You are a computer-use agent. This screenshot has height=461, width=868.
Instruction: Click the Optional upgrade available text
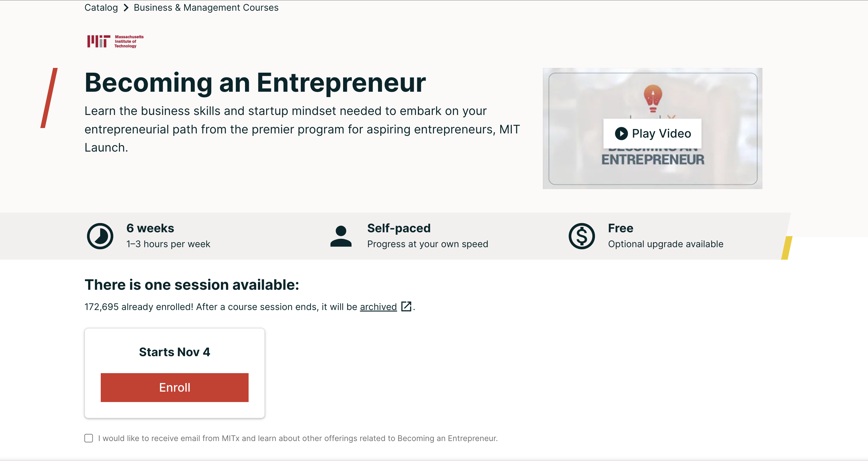(666, 244)
